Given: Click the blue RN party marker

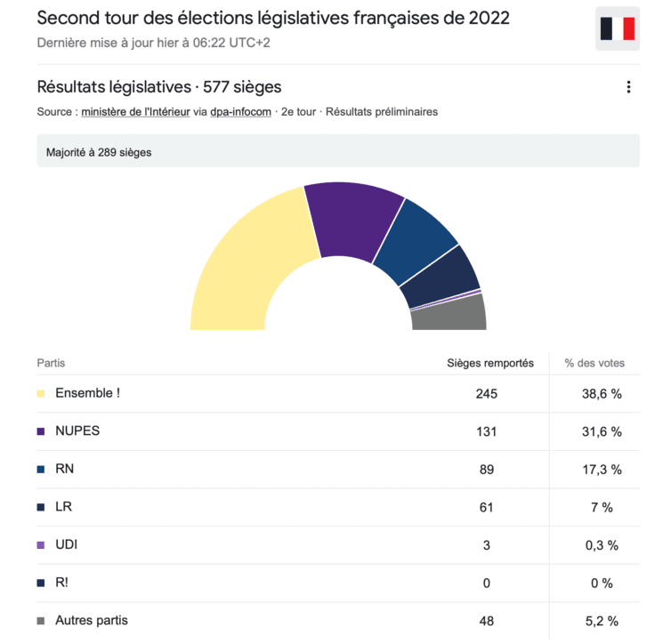Looking at the screenshot, I should coord(41,470).
